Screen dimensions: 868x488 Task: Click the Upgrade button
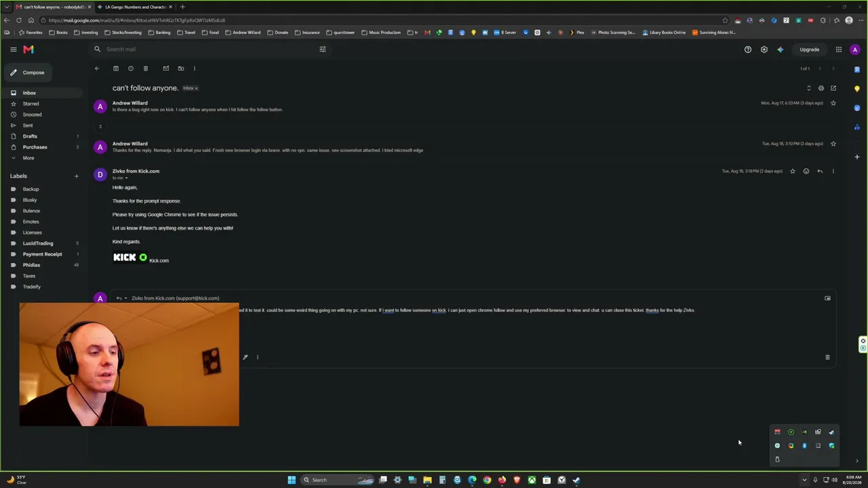click(809, 49)
